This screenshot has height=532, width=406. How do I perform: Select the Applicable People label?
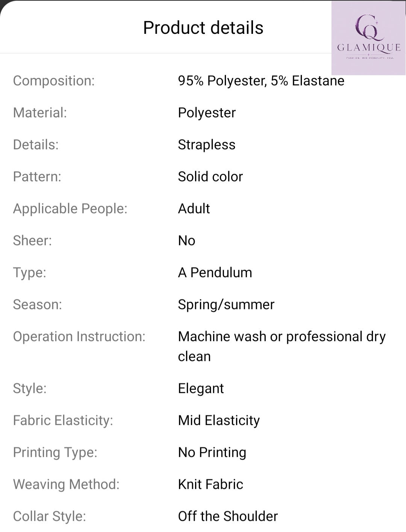coord(70,209)
